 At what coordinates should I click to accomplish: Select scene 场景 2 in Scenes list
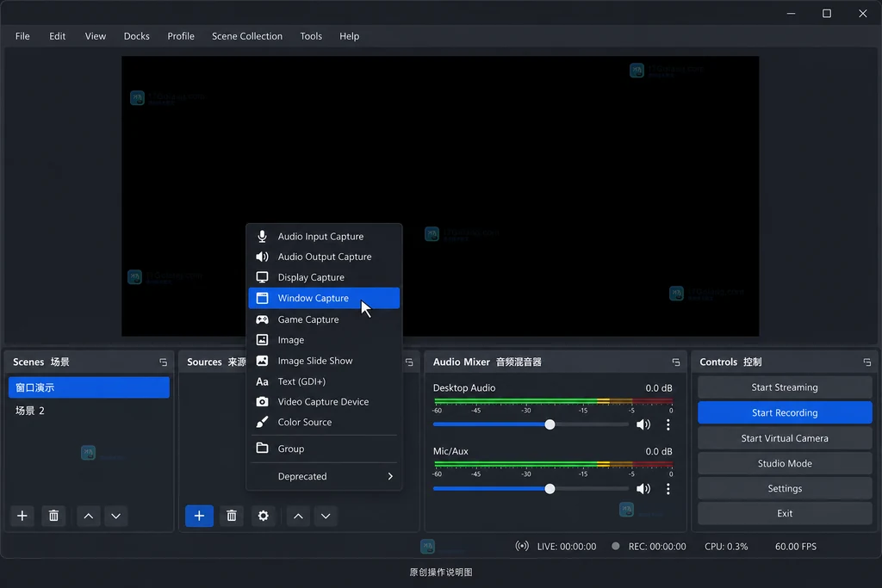pyautogui.click(x=89, y=411)
